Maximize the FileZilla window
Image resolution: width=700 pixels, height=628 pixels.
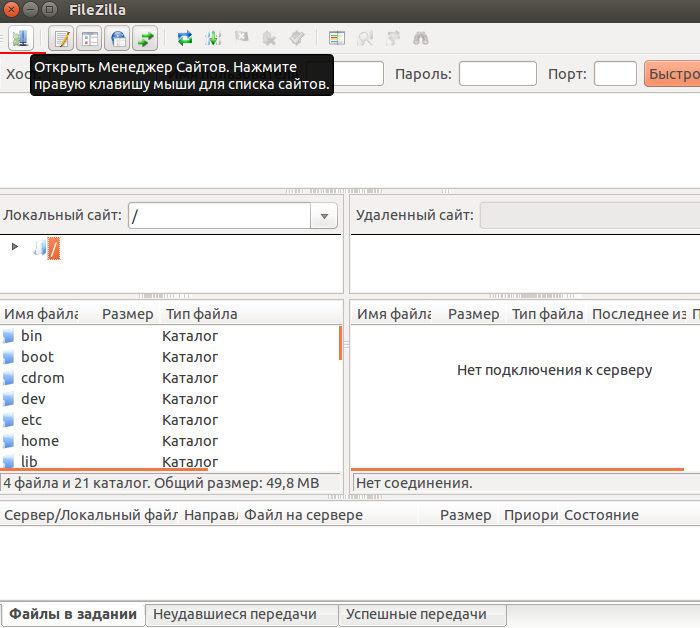pyautogui.click(x=50, y=9)
